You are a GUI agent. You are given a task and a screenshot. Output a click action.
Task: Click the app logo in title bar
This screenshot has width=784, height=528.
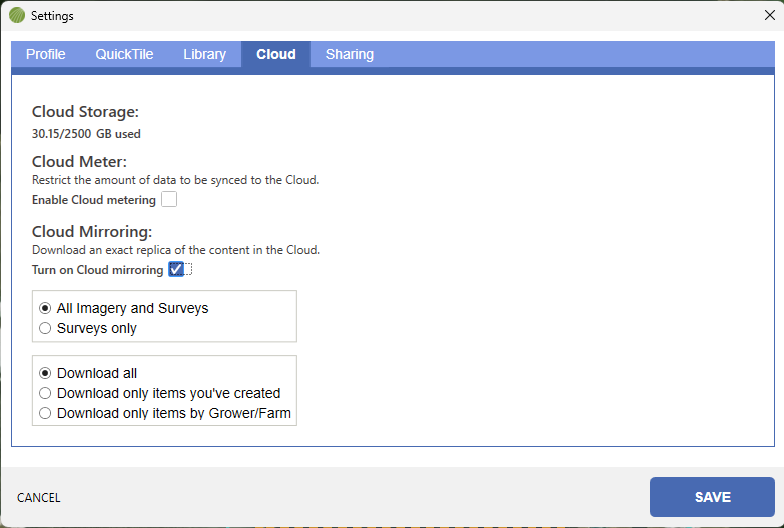tap(16, 16)
